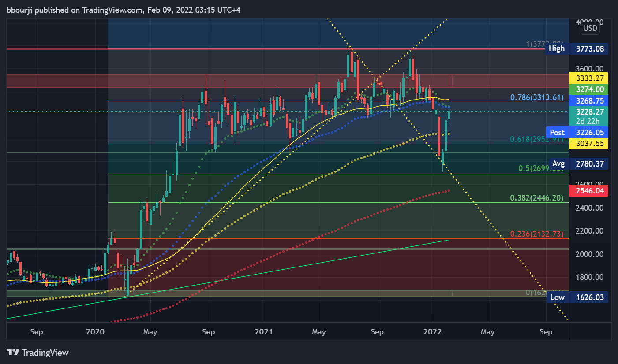Select the 2780.37 average price value
The height and width of the screenshot is (364, 618).
pos(589,164)
